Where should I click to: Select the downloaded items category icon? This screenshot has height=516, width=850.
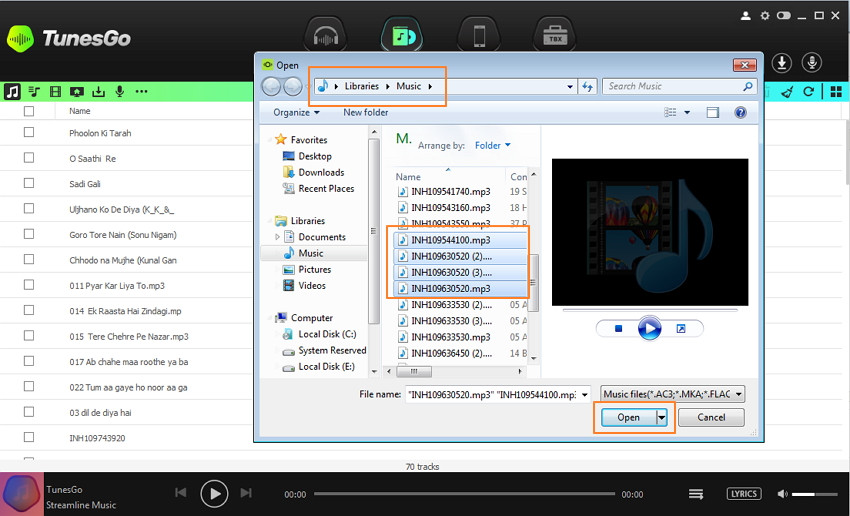point(98,92)
